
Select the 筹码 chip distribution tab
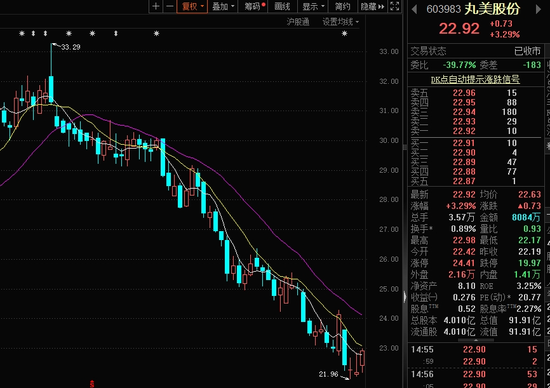pos(254,6)
